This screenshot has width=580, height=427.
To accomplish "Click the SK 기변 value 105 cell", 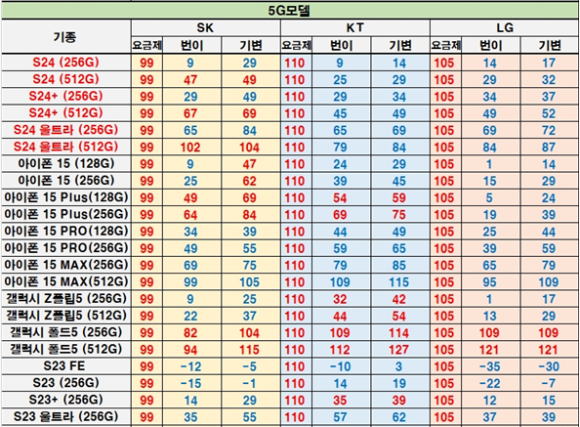I will [251, 282].
